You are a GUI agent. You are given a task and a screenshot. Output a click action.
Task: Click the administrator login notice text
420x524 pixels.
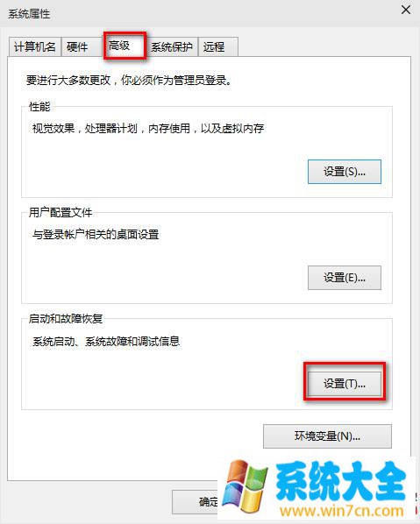(x=129, y=81)
